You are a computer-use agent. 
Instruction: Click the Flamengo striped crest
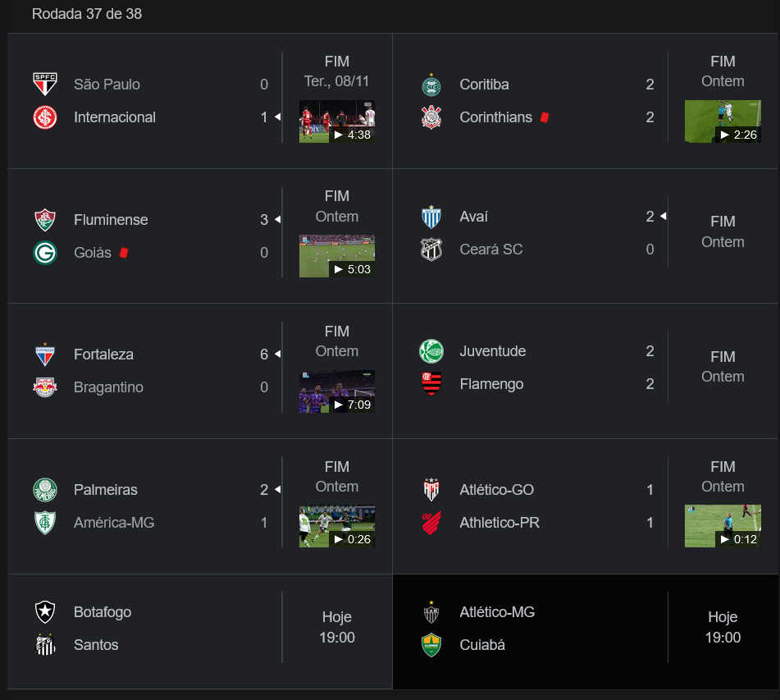tap(431, 384)
